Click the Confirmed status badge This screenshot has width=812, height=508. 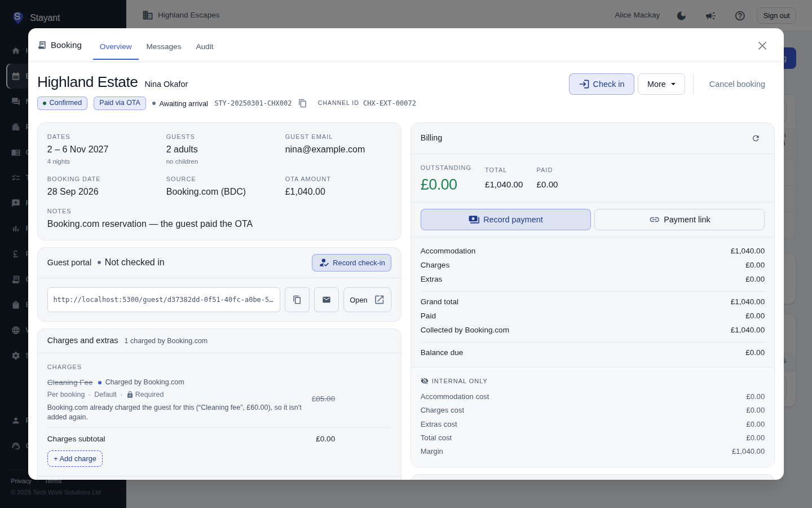[x=62, y=103]
